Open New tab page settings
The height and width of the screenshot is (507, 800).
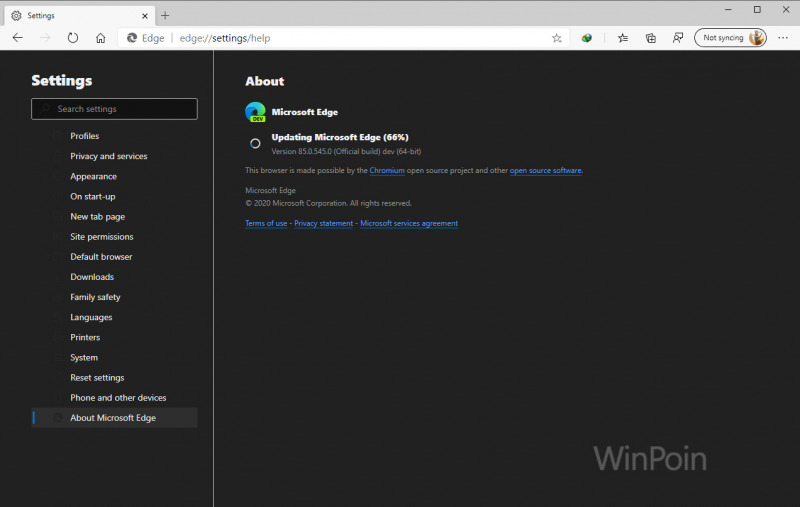coord(97,217)
